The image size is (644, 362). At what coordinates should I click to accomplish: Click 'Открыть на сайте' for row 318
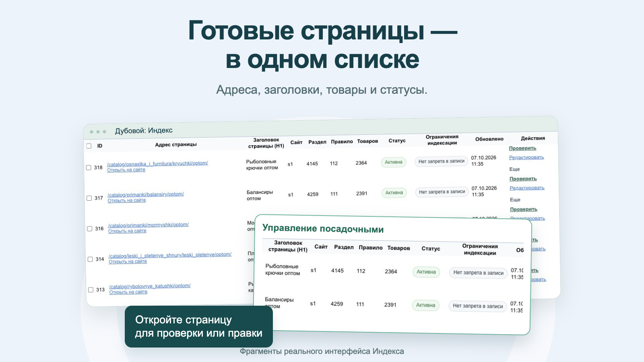click(x=126, y=170)
